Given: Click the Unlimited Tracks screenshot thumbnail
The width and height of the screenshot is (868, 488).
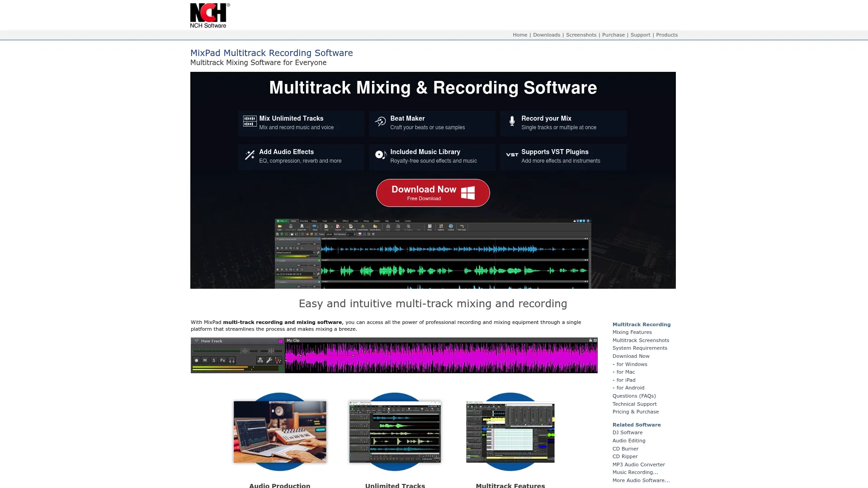Looking at the screenshot, I should coord(395,432).
